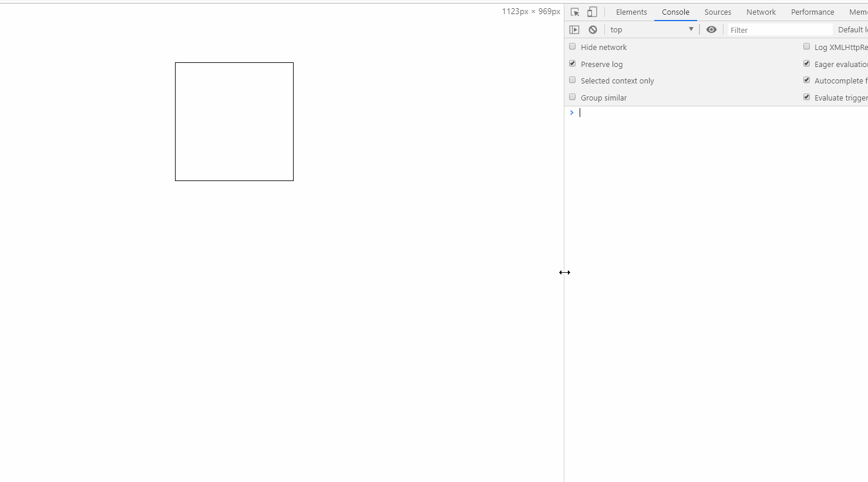This screenshot has height=482, width=868.
Task: Uncheck Autocomplete from history checkbox
Action: (x=807, y=80)
